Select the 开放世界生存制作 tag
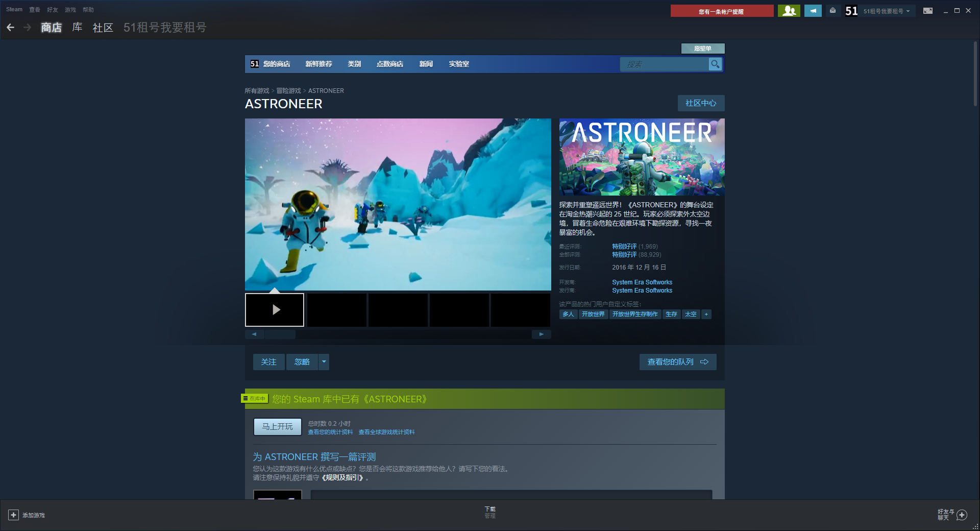The image size is (980, 531). pyautogui.click(x=635, y=315)
